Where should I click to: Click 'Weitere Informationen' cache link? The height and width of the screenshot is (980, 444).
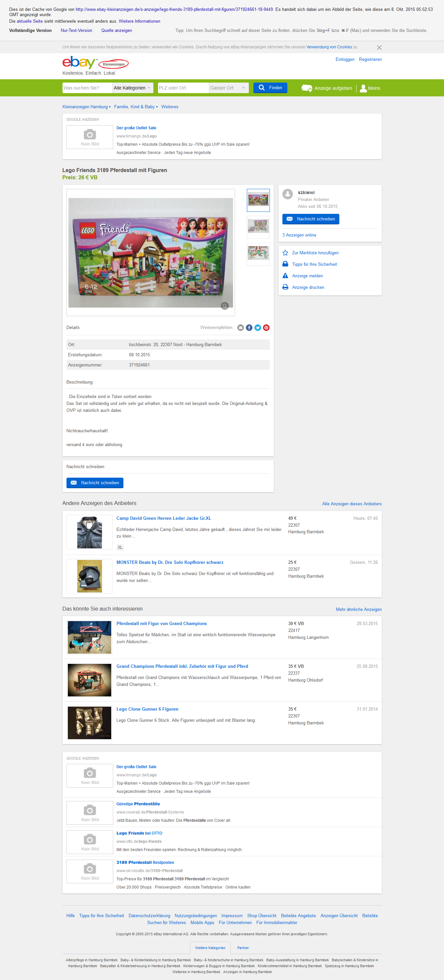tap(139, 21)
